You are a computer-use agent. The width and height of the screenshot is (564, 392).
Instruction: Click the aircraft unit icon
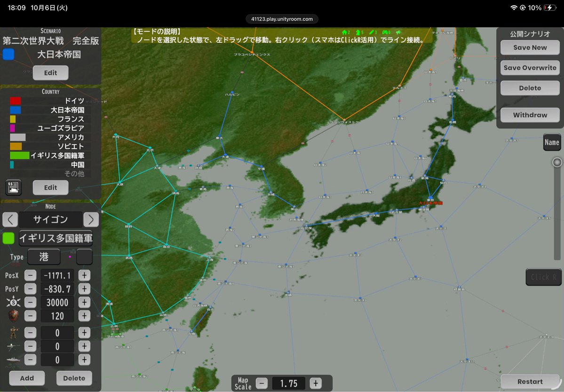pos(13,346)
